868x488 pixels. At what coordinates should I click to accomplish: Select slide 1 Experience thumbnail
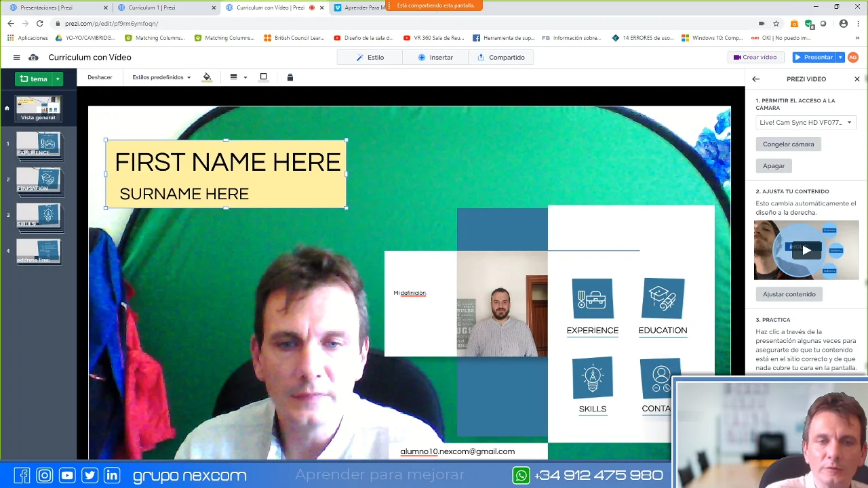coord(39,144)
